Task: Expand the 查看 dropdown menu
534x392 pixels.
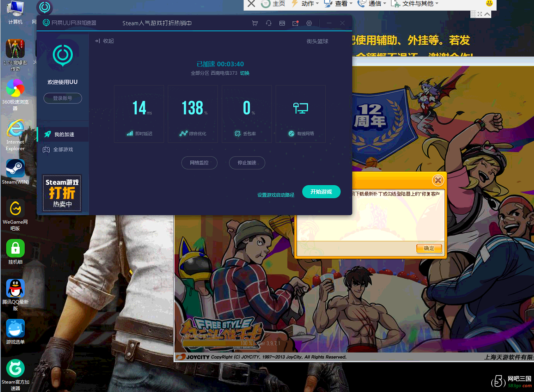Action: tap(340, 4)
